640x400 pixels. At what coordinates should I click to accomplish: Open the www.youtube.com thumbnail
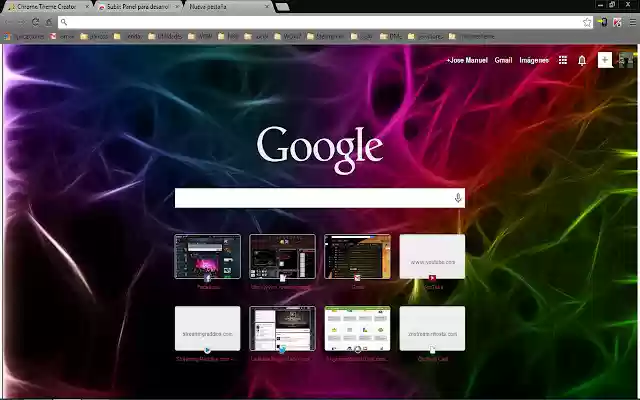[432, 257]
